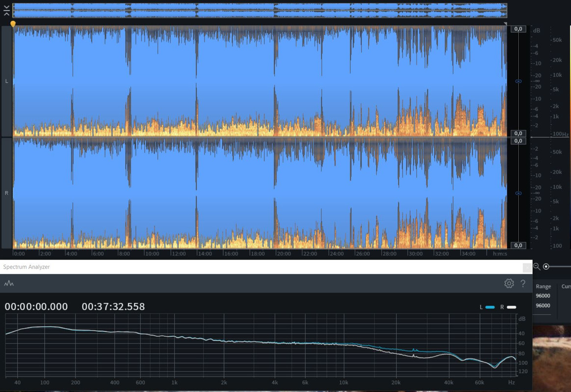Click the overview waveform strip at top
Image resolution: width=571 pixels, height=392 pixels.
click(x=260, y=10)
